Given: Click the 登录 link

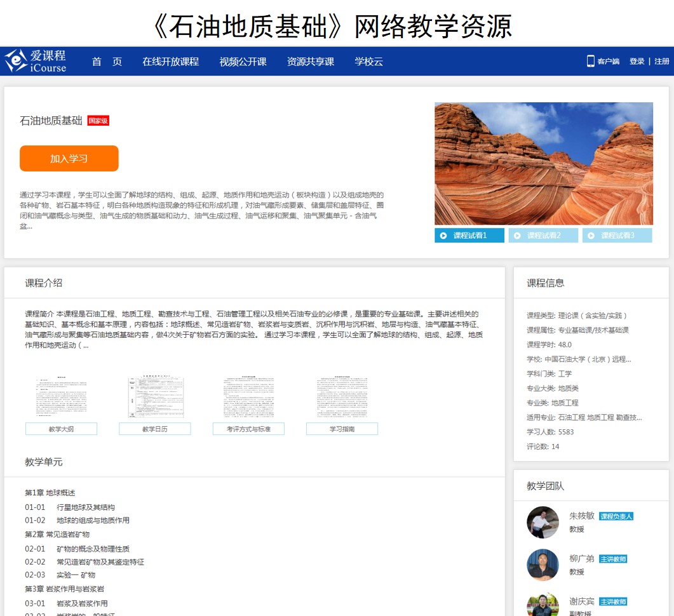Looking at the screenshot, I should point(637,62).
